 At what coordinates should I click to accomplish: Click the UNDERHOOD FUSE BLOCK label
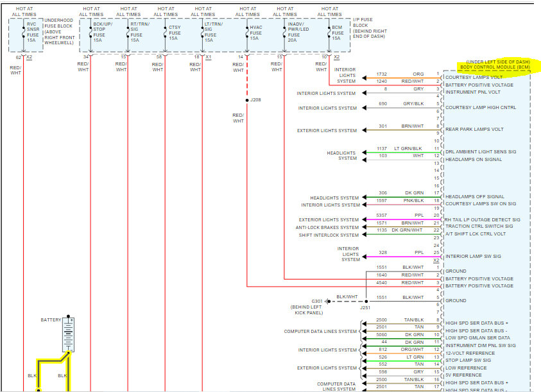pyautogui.click(x=58, y=31)
